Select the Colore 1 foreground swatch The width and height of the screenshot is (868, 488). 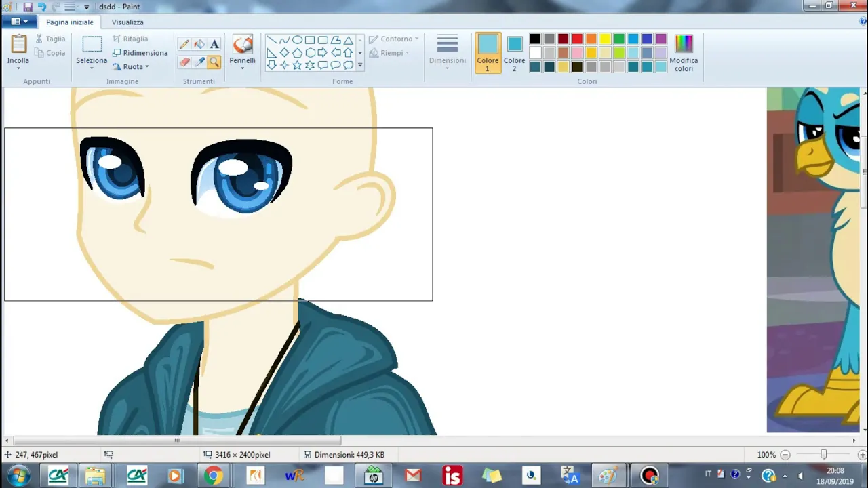(x=488, y=53)
